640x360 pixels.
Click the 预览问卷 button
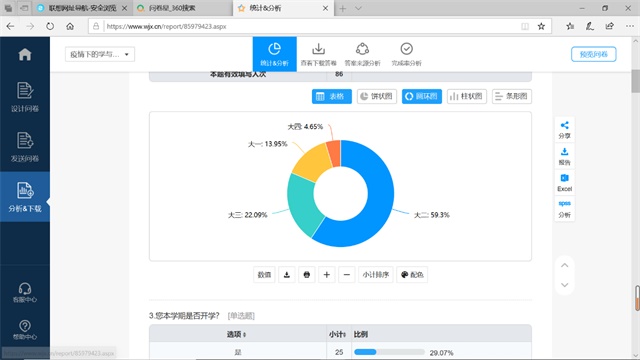593,54
